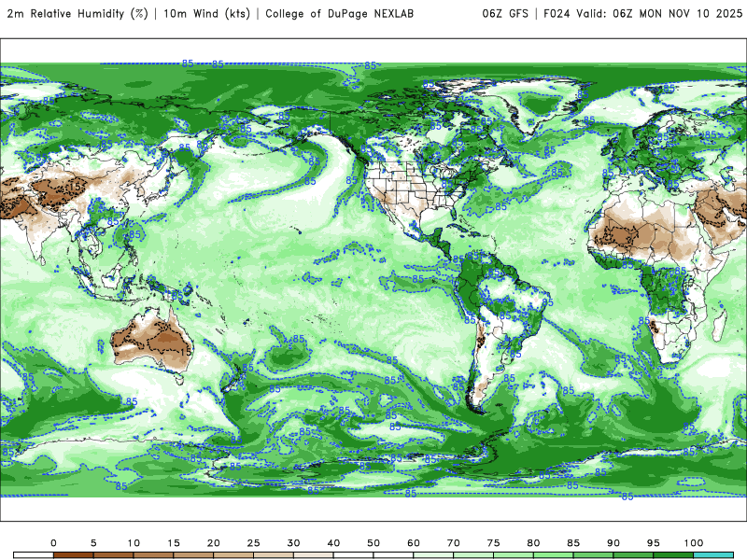The height and width of the screenshot is (560, 747).
Task: Click the legend label "30"
Action: coord(293,543)
